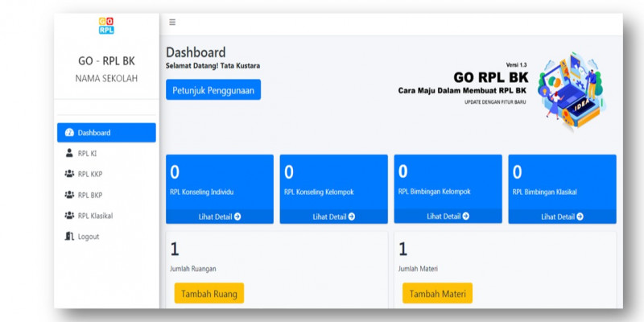Viewport: 644px width, 322px height.
Task: Click the IDEA illustration graphic
Action: click(572, 91)
